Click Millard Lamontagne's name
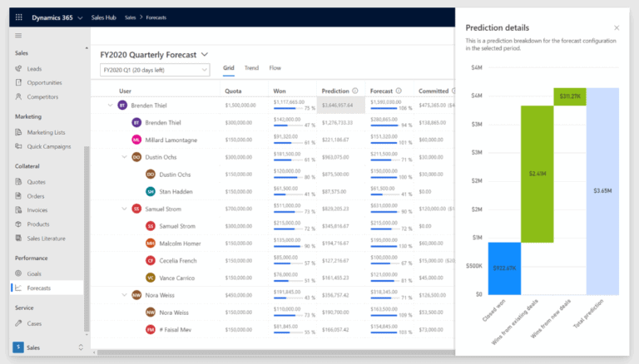Image resolution: width=639 pixels, height=364 pixels. [x=171, y=140]
